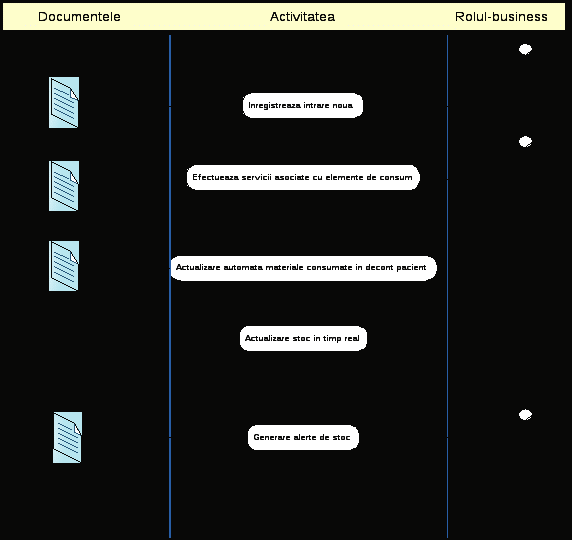Click folded corner of the first document icon
Image resolution: width=572 pixels, height=540 pixels.
(x=74, y=94)
